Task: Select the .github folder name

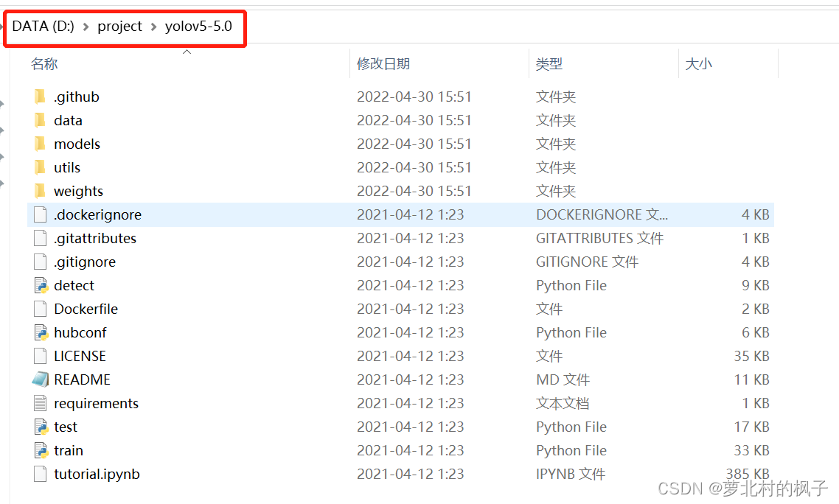Action: pos(77,97)
